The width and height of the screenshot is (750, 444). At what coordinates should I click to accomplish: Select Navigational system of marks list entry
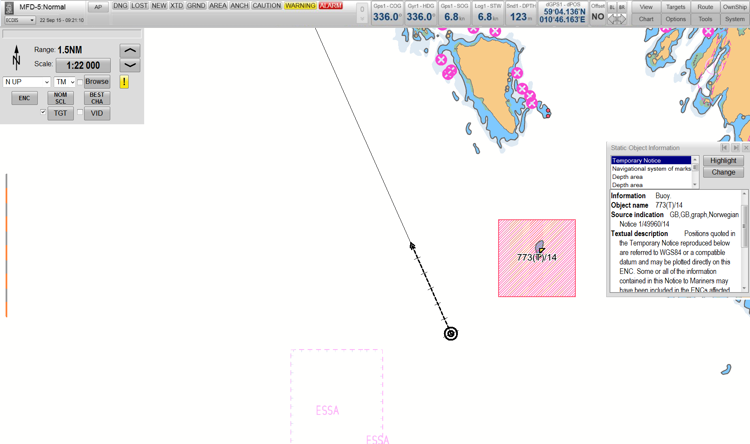(x=651, y=169)
